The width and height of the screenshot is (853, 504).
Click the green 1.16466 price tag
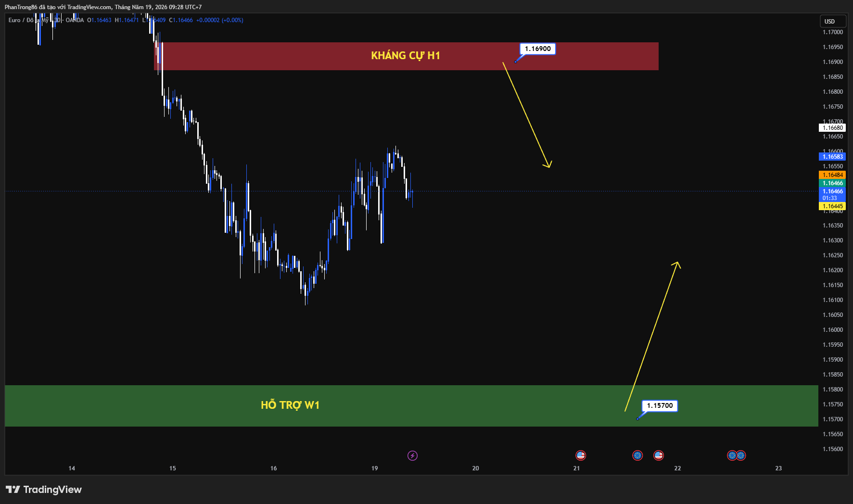point(832,183)
